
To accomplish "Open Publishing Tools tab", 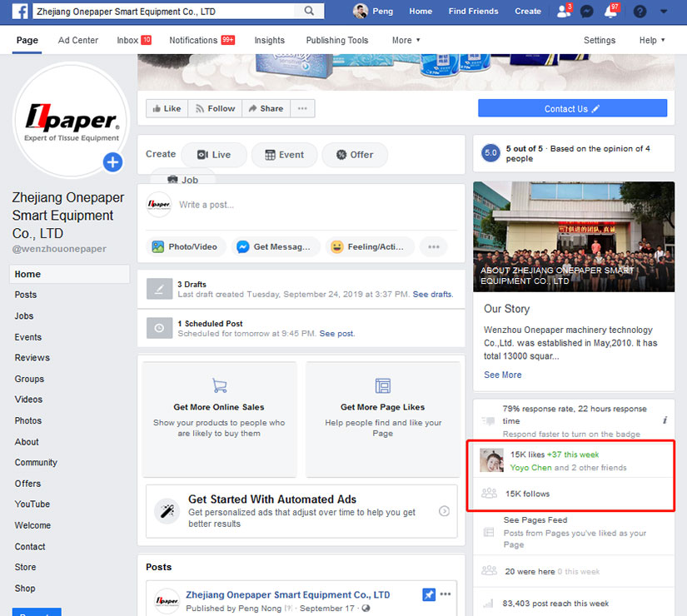I will pos(337,40).
